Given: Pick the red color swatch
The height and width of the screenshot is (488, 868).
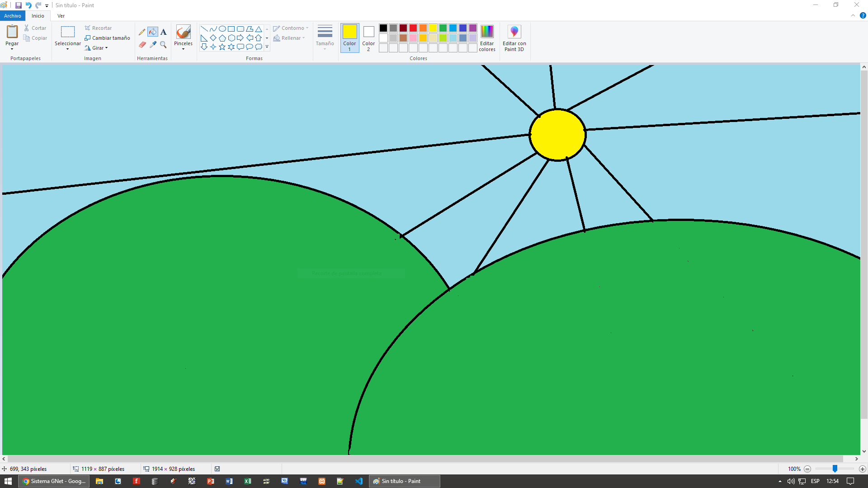Looking at the screenshot, I should 413,28.
